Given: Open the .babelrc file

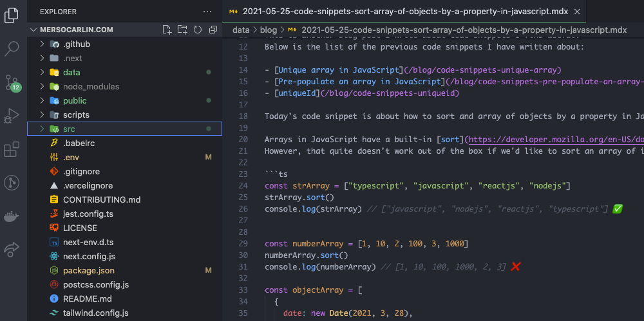Looking at the screenshot, I should [125, 143].
